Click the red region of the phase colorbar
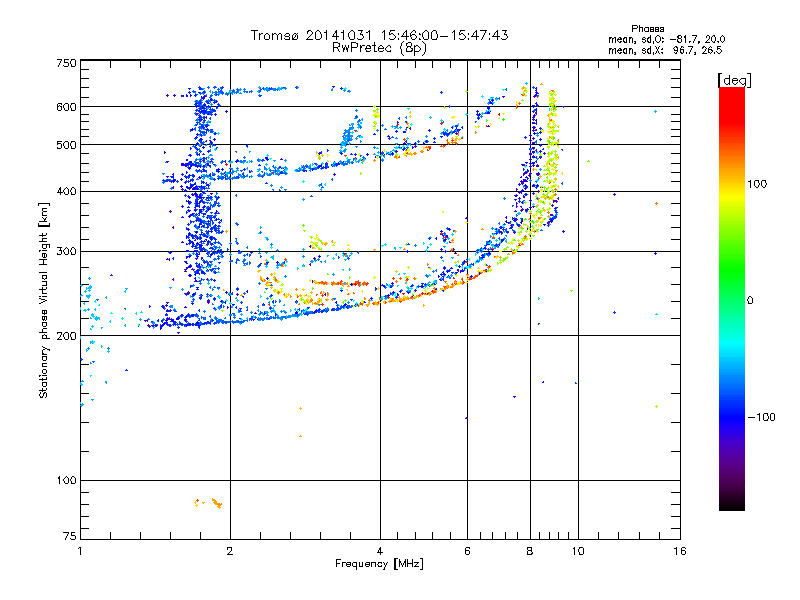 [732, 107]
